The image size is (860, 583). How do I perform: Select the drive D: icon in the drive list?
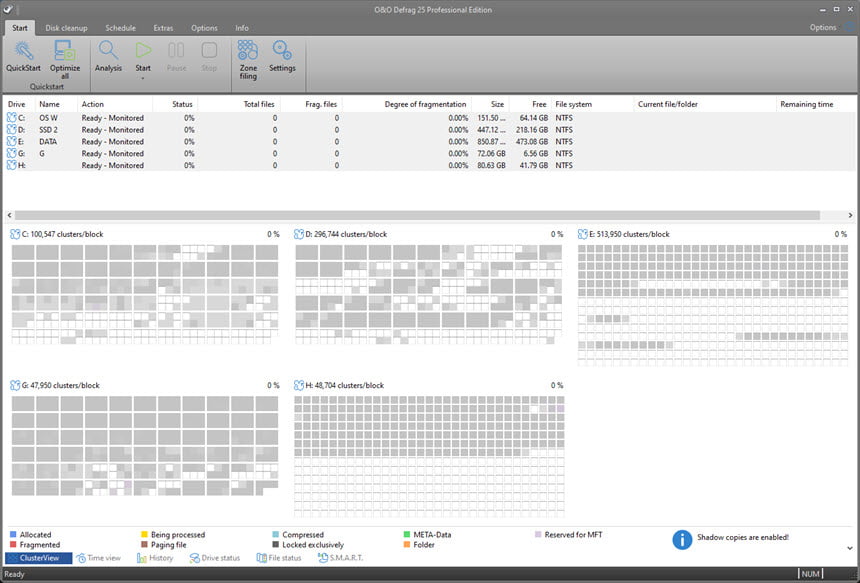[12, 129]
